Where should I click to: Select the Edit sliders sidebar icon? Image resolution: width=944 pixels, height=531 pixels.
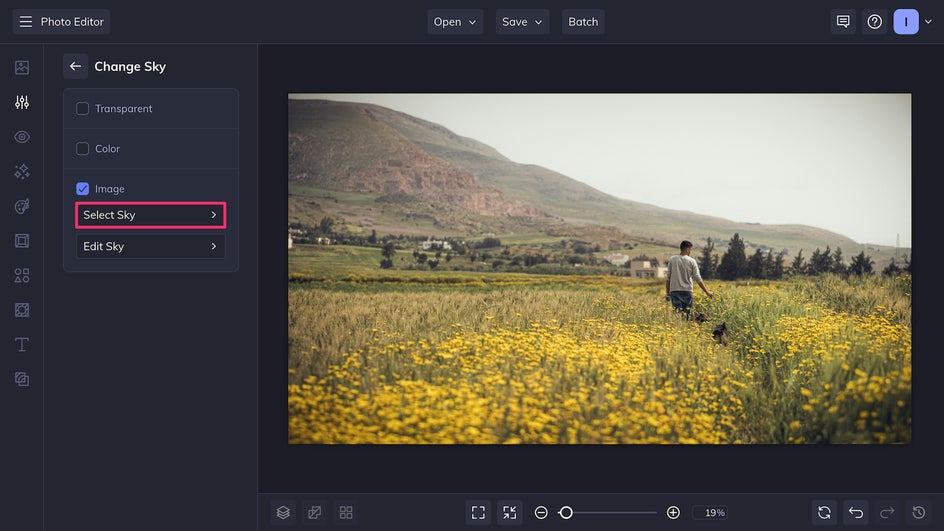click(x=22, y=102)
